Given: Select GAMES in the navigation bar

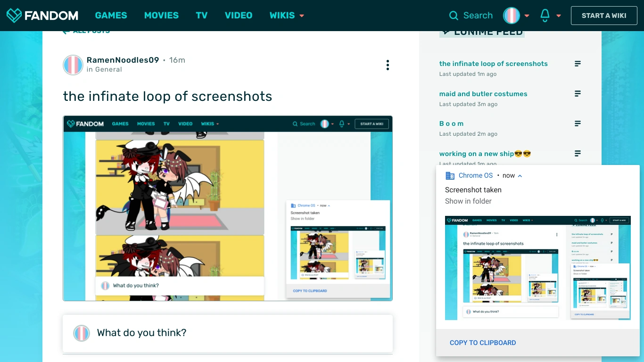Looking at the screenshot, I should pos(111,15).
